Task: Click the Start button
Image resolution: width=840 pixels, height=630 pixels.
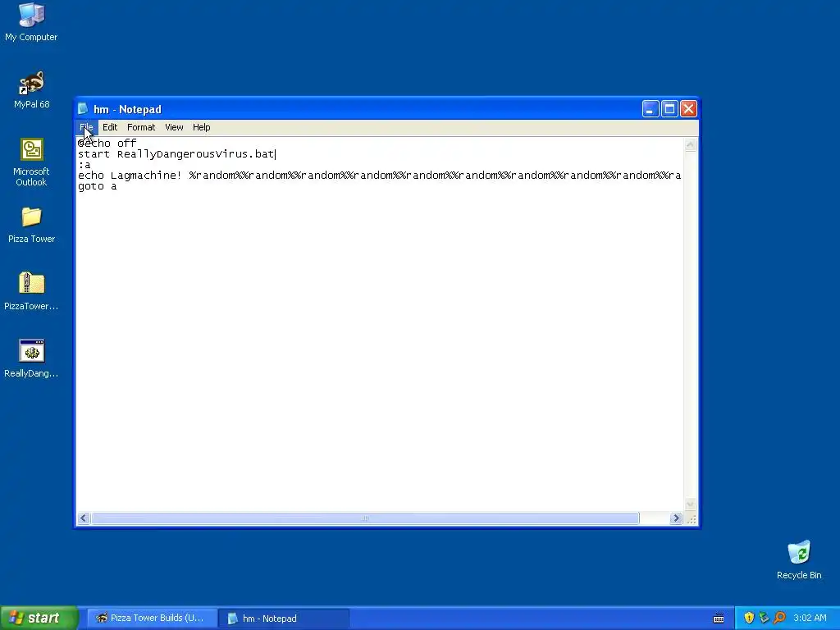Action: [x=39, y=618]
